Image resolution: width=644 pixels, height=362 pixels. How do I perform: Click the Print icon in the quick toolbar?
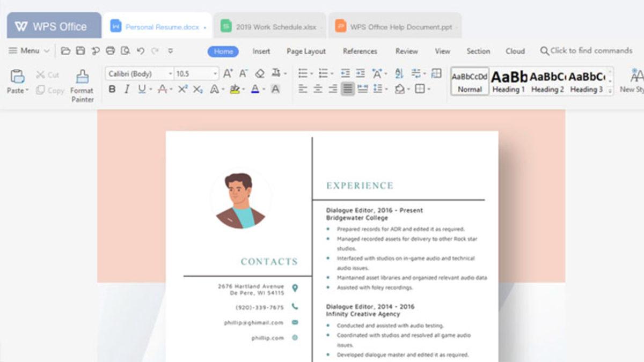(x=110, y=51)
